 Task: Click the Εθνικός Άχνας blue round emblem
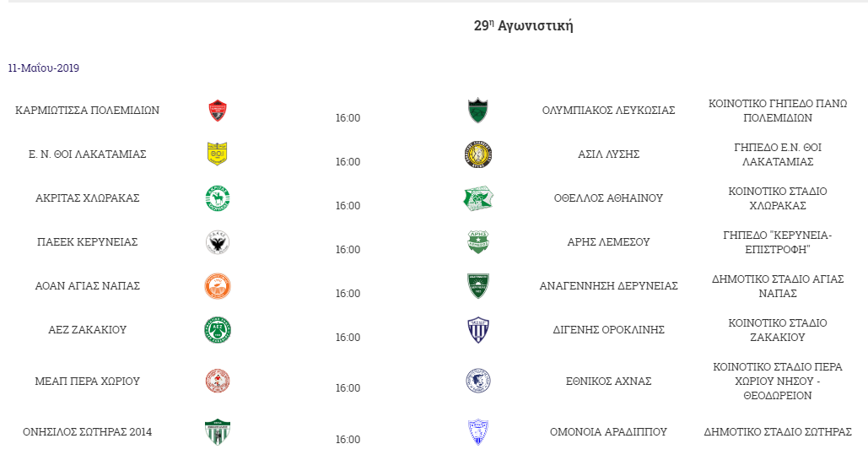point(477,382)
